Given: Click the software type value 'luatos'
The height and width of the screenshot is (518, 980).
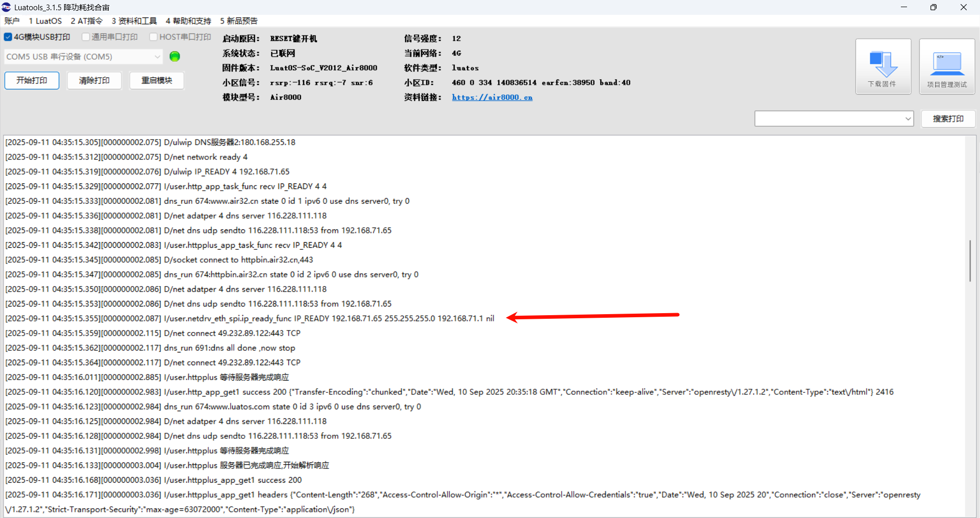Looking at the screenshot, I should coord(465,67).
